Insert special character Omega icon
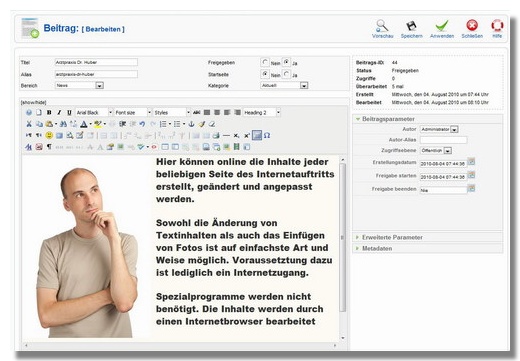Screen dimensions: 520x361 (267, 135)
